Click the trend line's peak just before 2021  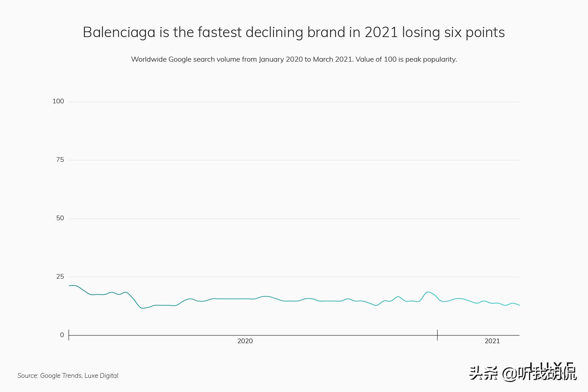tap(428, 292)
